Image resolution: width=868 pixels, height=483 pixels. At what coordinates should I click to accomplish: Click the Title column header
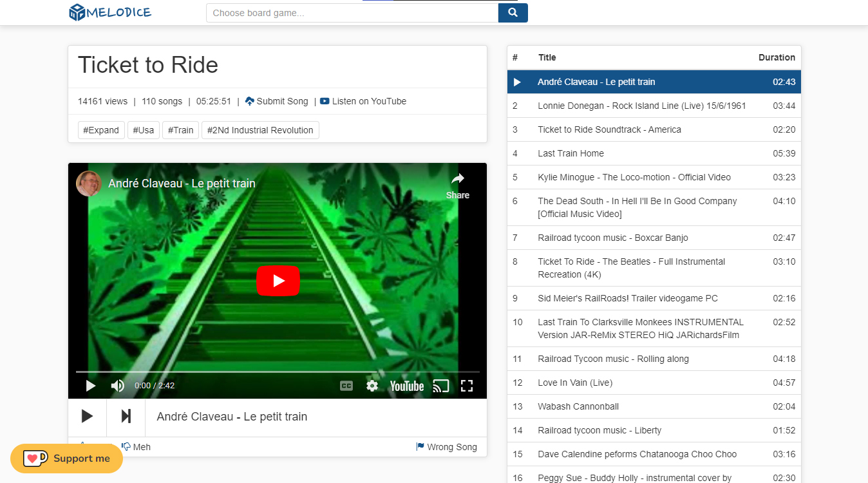547,57
